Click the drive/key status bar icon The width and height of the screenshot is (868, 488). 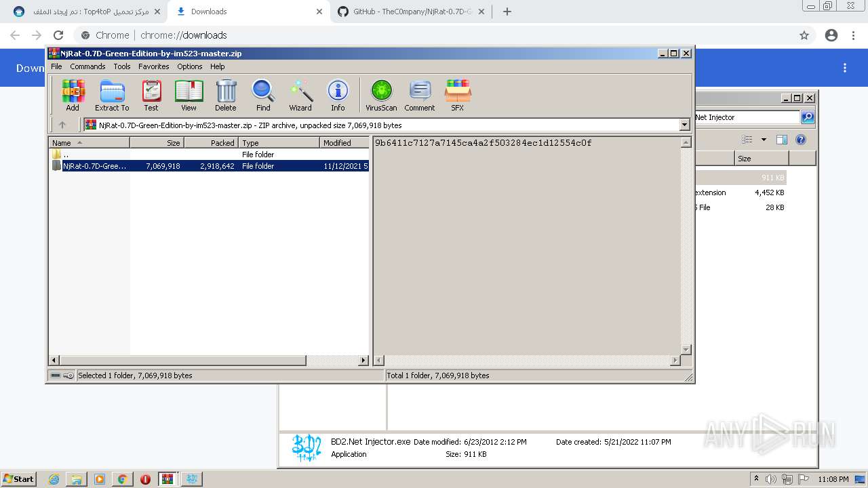pos(62,375)
